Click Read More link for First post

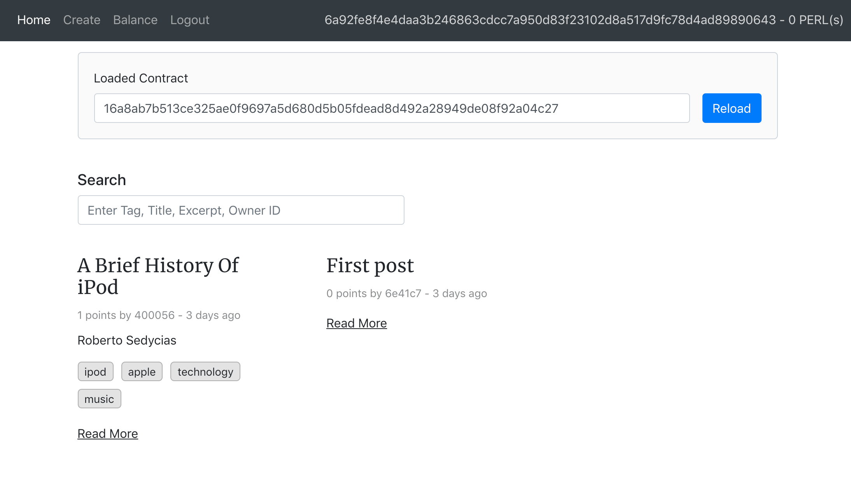point(357,323)
